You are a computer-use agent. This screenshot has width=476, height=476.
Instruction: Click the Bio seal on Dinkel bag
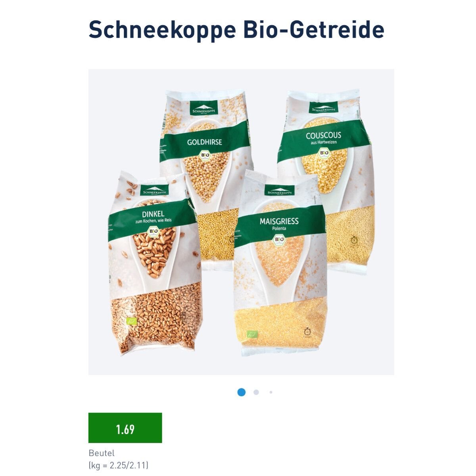(154, 232)
